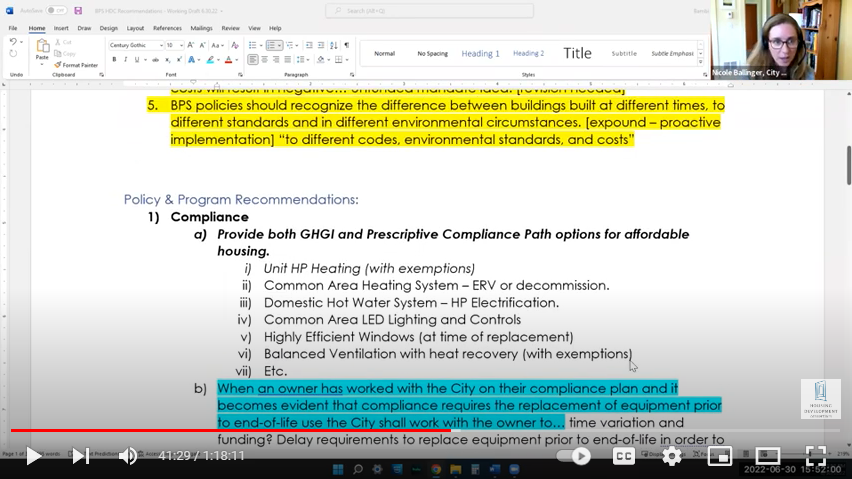Click the bullets list icon
852x479 pixels.
click(252, 45)
